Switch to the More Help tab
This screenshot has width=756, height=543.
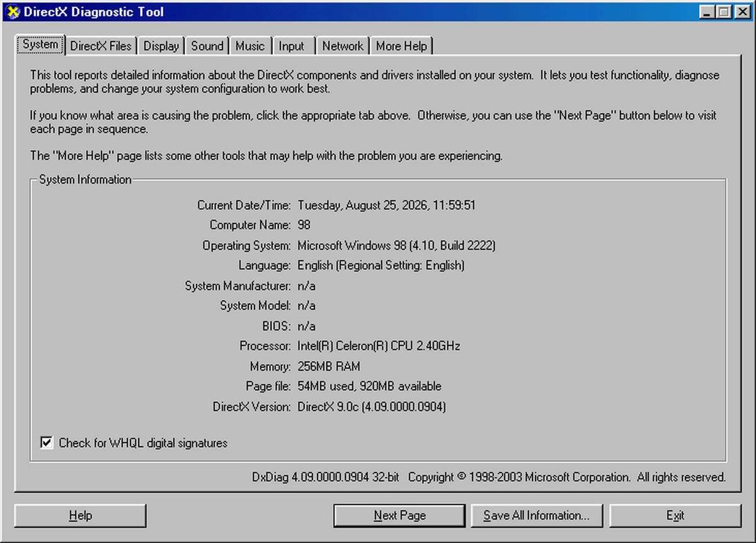tap(401, 46)
